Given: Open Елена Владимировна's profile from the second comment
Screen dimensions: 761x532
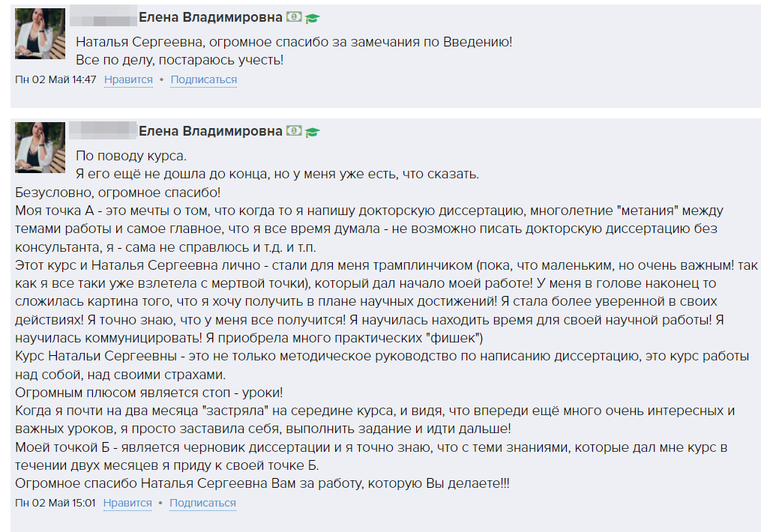Looking at the screenshot, I should click(x=211, y=131).
